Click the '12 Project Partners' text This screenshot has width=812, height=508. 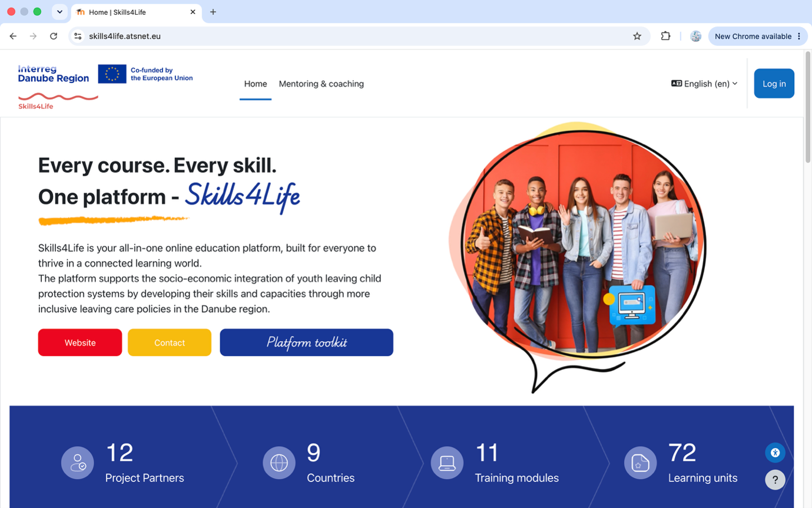coord(145,463)
